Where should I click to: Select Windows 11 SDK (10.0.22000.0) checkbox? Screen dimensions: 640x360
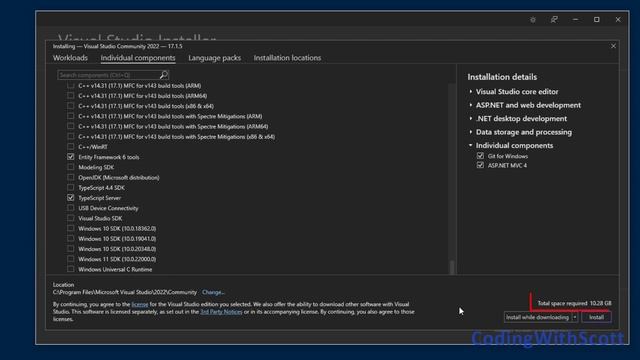(71, 259)
